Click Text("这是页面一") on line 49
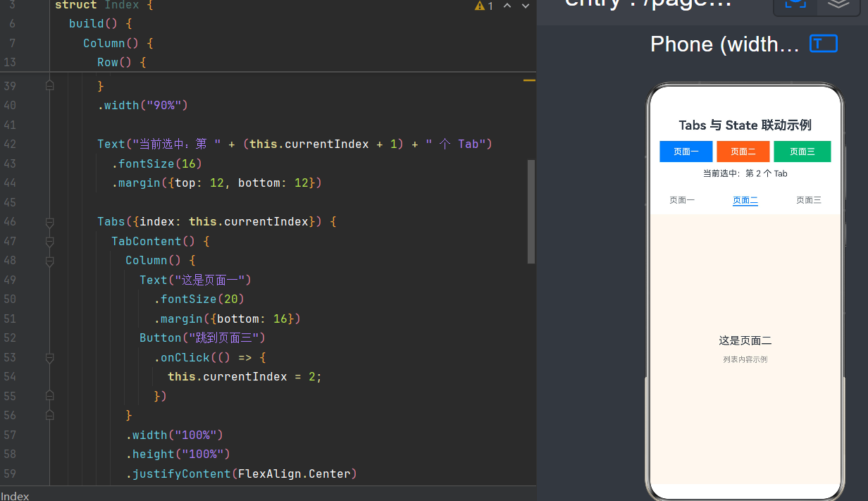The width and height of the screenshot is (868, 501). click(195, 280)
